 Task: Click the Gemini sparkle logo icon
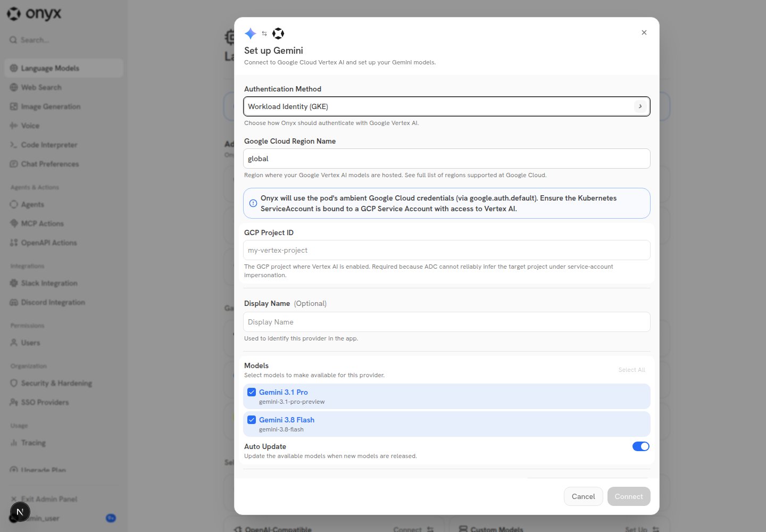pos(251,34)
